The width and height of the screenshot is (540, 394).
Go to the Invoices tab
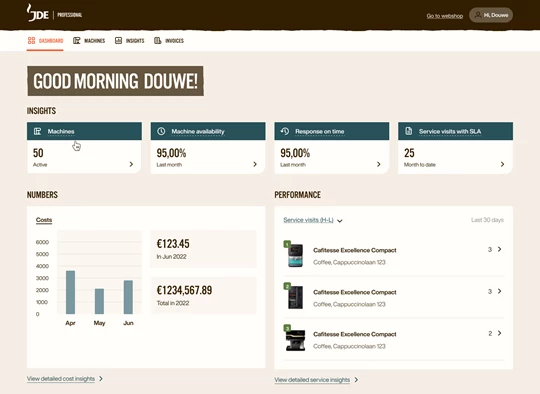point(169,41)
